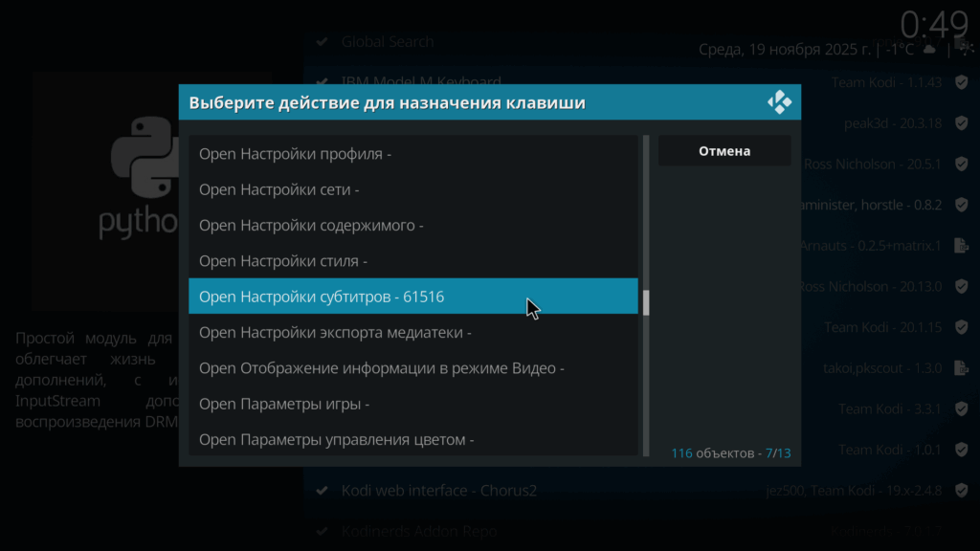Click the action list scrollbar handle
This screenshot has width=980, height=551.
[646, 303]
